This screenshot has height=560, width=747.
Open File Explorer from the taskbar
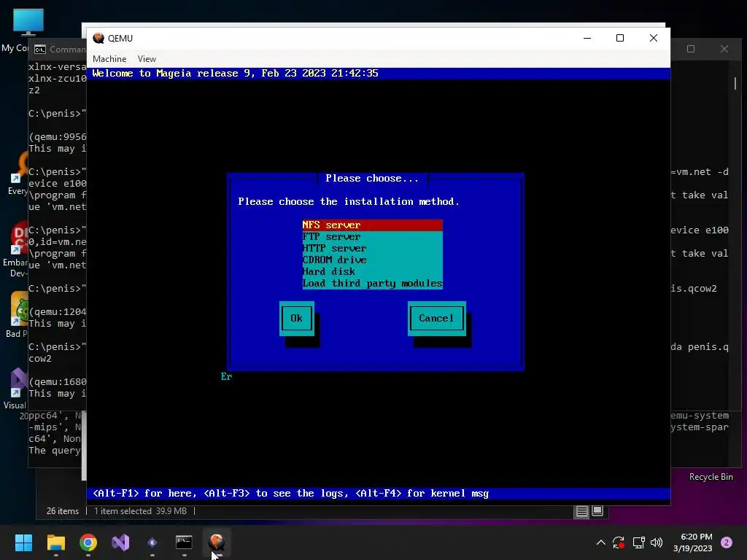pyautogui.click(x=55, y=542)
